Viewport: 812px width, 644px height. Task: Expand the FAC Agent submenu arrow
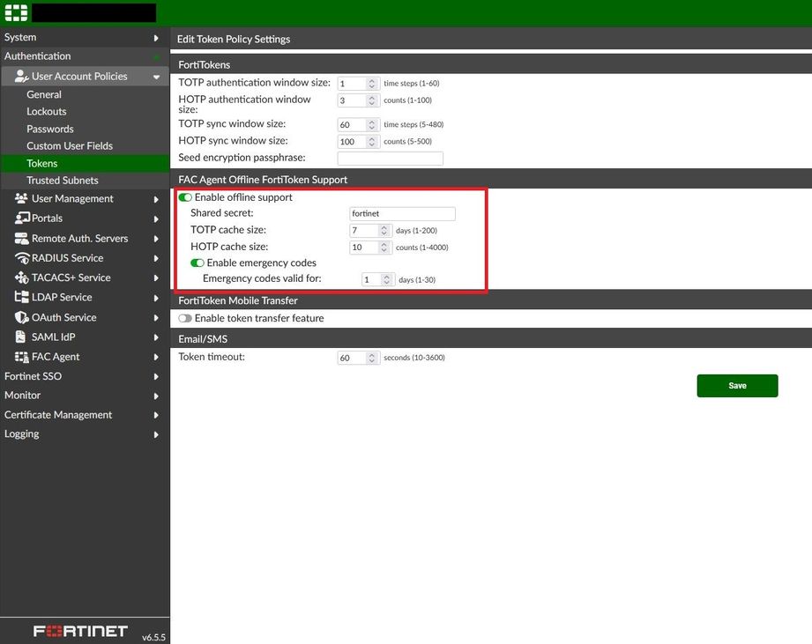coord(156,357)
